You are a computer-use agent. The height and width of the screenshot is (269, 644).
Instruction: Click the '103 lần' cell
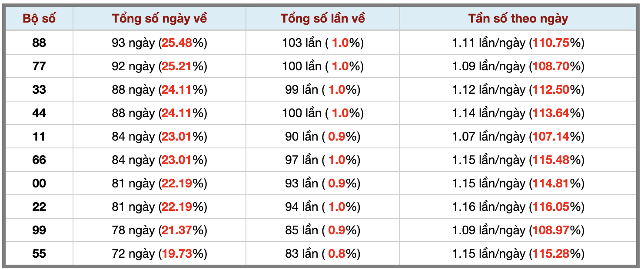[323, 43]
